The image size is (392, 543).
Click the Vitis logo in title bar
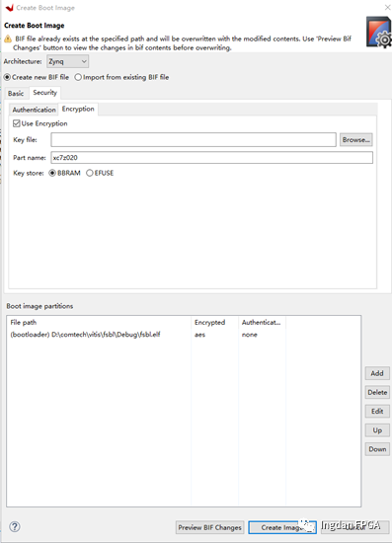tap(9, 8)
